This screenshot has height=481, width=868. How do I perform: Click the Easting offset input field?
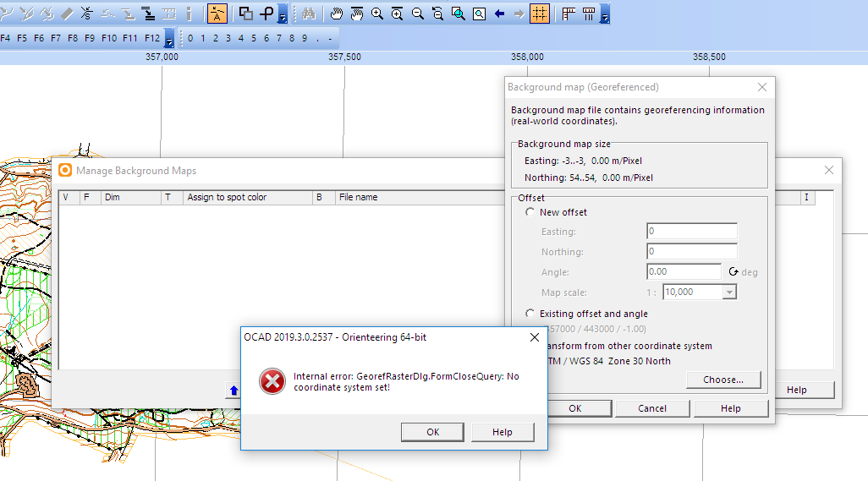(692, 231)
